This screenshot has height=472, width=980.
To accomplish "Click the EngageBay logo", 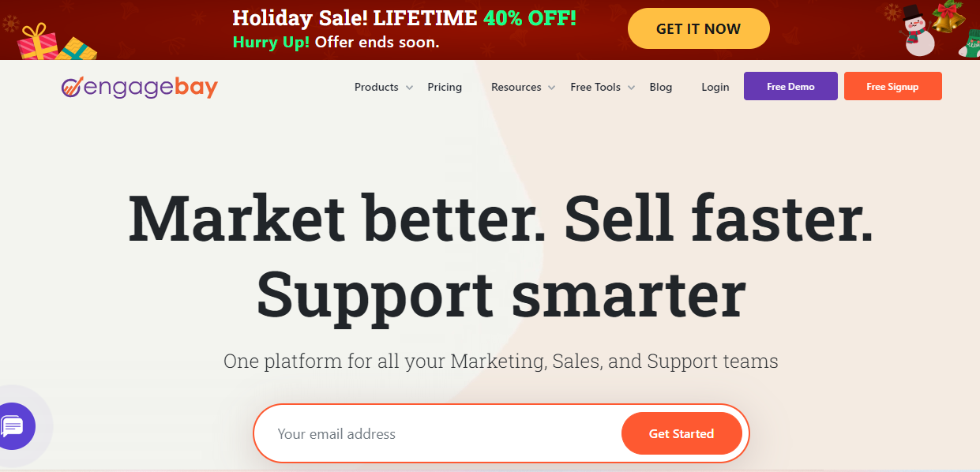I will coord(139,87).
